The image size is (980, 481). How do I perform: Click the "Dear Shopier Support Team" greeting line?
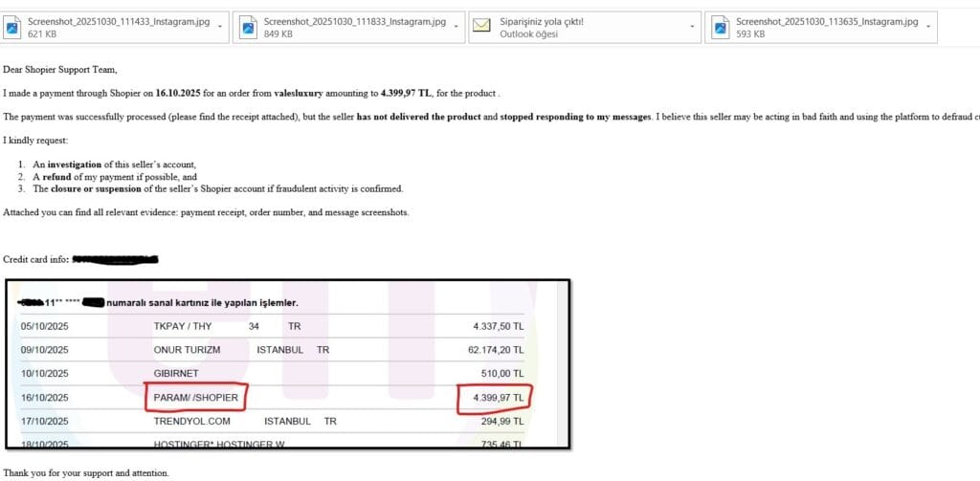click(60, 69)
